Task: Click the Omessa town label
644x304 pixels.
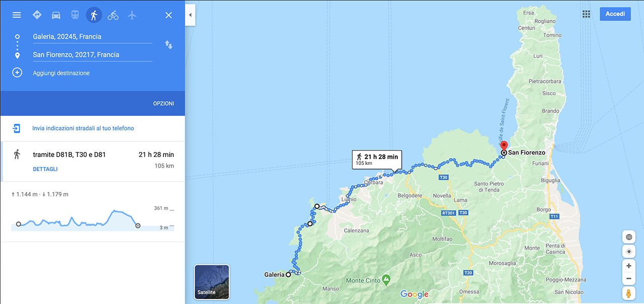Action: (x=469, y=292)
